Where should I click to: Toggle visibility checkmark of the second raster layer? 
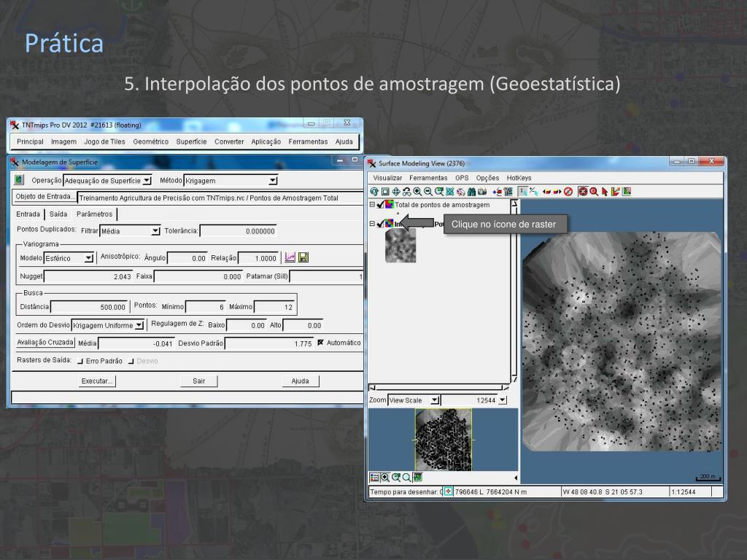[x=380, y=224]
